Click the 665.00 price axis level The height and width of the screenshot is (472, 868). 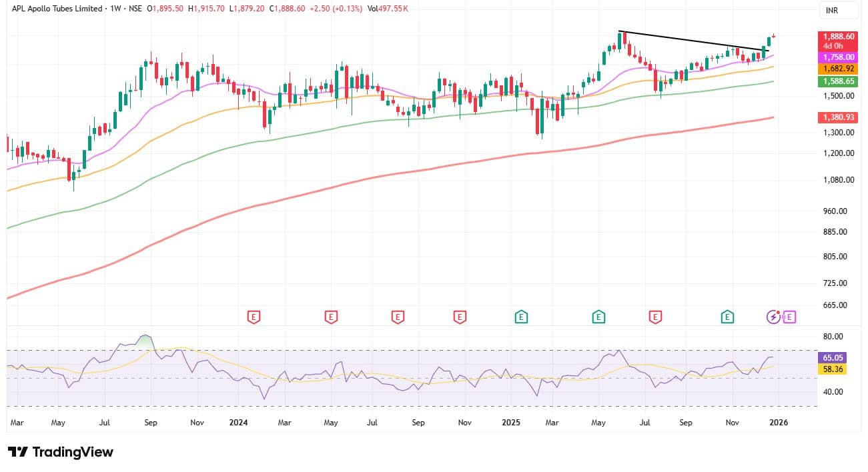(x=836, y=305)
